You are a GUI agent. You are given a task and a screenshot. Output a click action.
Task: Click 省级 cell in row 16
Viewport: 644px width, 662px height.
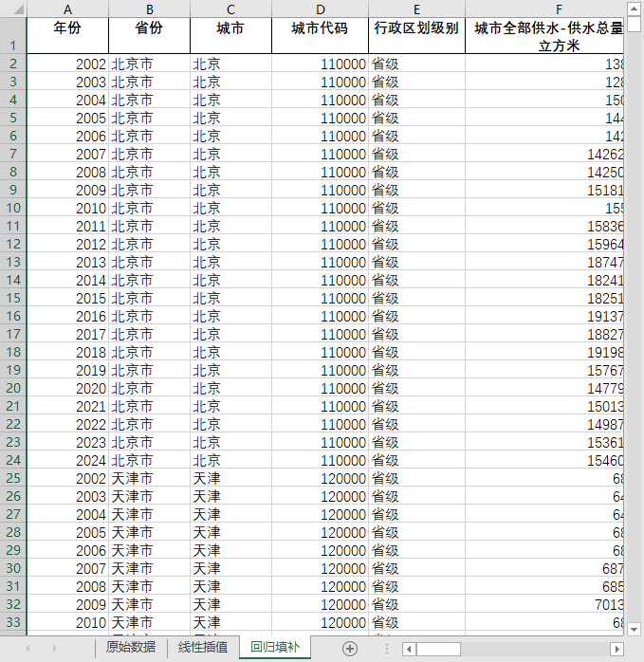pyautogui.click(x=416, y=316)
